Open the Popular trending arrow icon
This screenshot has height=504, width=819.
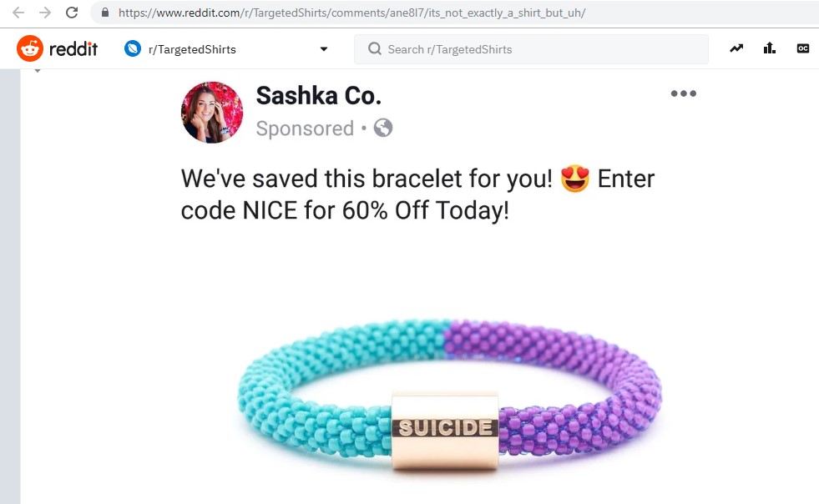point(736,48)
